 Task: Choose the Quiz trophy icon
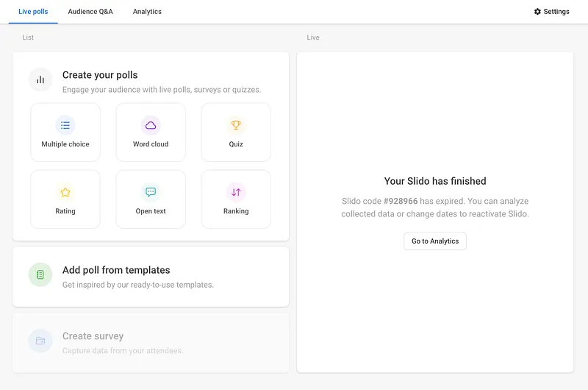pyautogui.click(x=236, y=125)
